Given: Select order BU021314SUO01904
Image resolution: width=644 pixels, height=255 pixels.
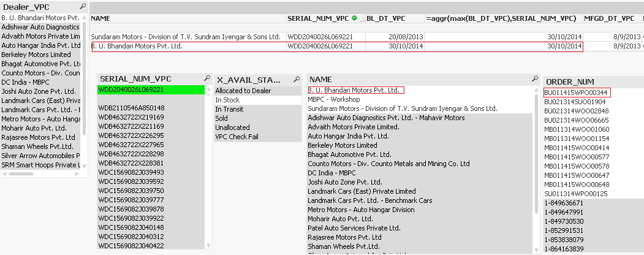Looking at the screenshot, I should 594,102.
